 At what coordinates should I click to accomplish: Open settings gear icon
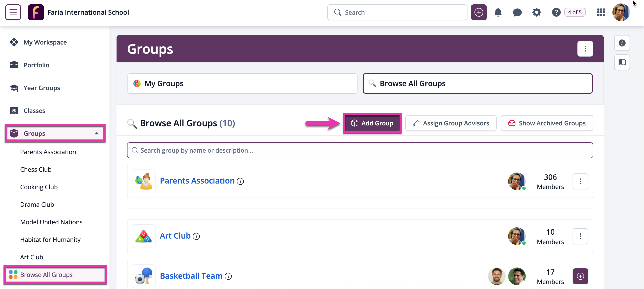pos(536,12)
